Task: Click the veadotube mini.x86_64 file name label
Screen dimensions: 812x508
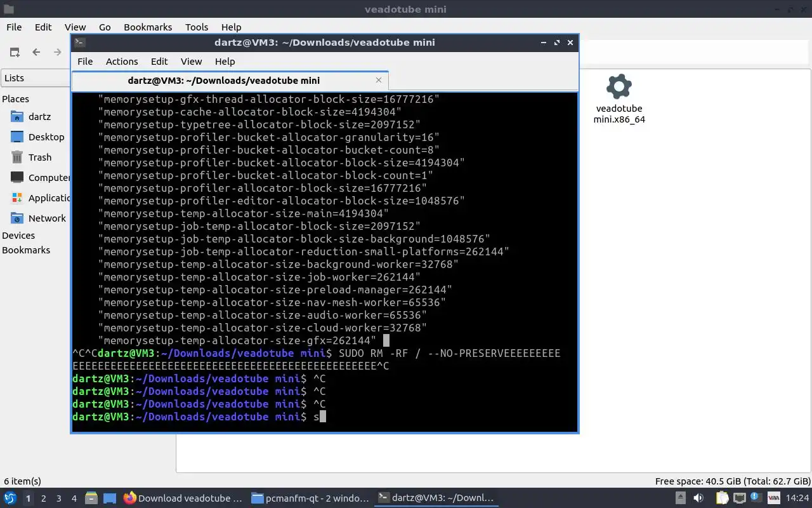Action: pyautogui.click(x=619, y=114)
